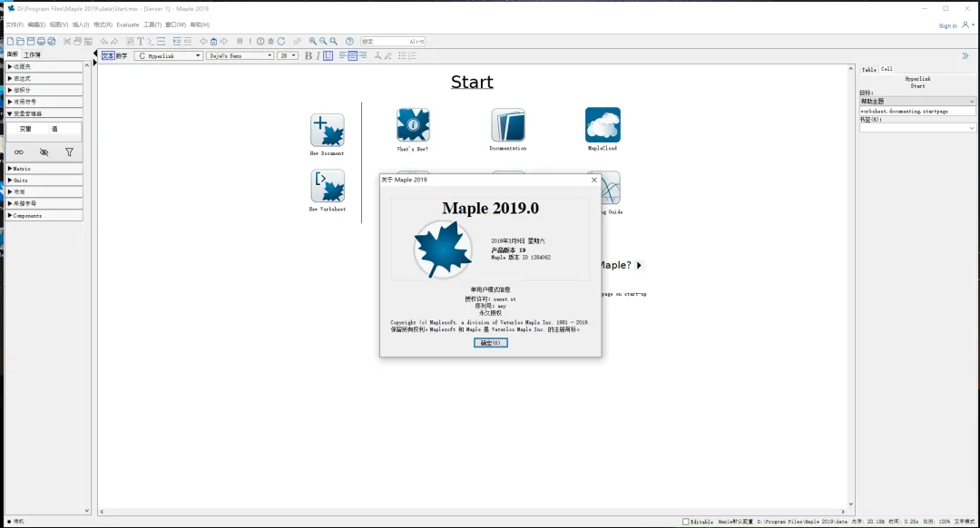Toggle italic formatting

[x=318, y=55]
